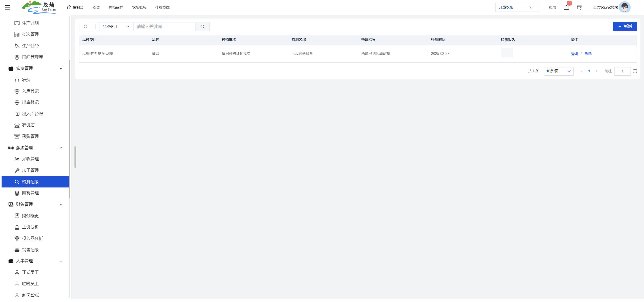Image resolution: width=644 pixels, height=302 pixels.
Task: Click the magnifier search button
Action: point(202,26)
